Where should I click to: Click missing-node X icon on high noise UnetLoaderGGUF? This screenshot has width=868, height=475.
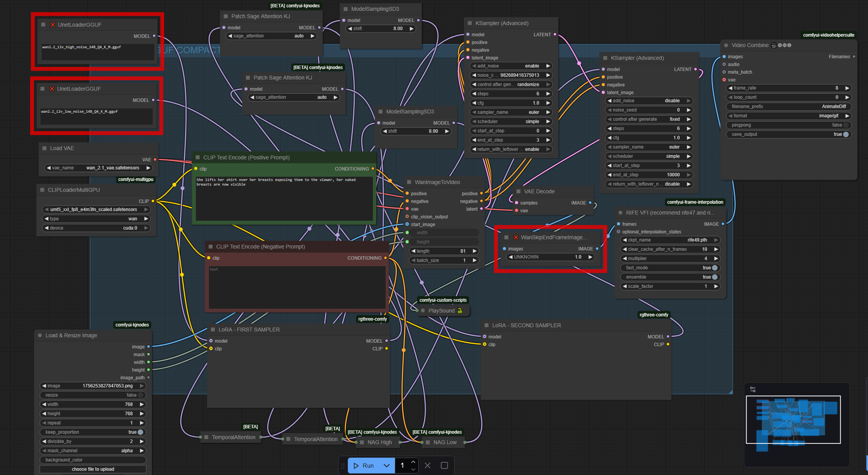pos(53,25)
